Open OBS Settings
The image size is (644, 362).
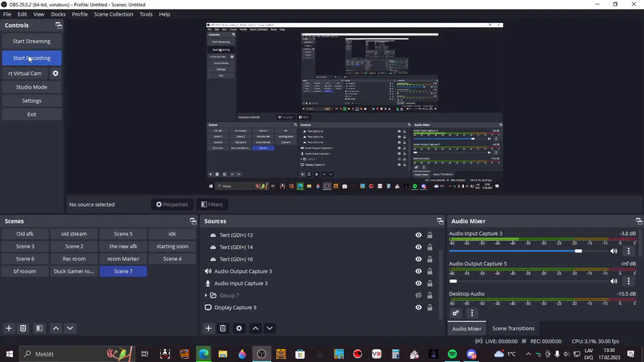pyautogui.click(x=31, y=101)
